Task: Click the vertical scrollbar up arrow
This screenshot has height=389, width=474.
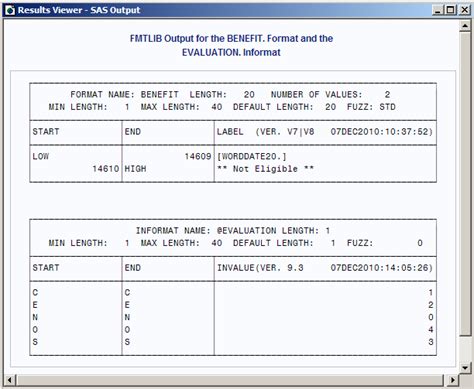Action: 465,25
